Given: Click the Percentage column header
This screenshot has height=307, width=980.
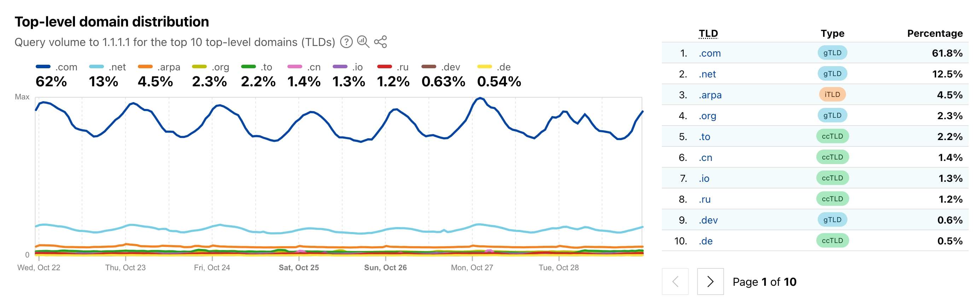Looking at the screenshot, I should (x=934, y=34).
